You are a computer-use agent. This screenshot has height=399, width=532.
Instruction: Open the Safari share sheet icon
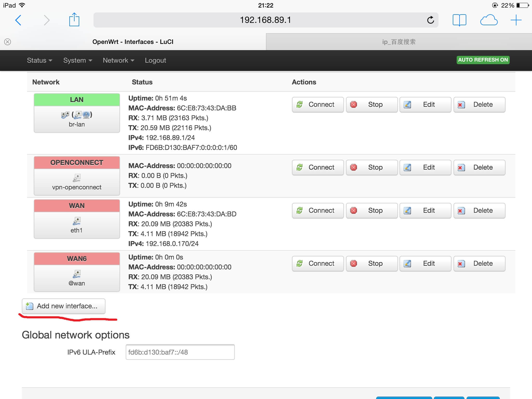(74, 19)
